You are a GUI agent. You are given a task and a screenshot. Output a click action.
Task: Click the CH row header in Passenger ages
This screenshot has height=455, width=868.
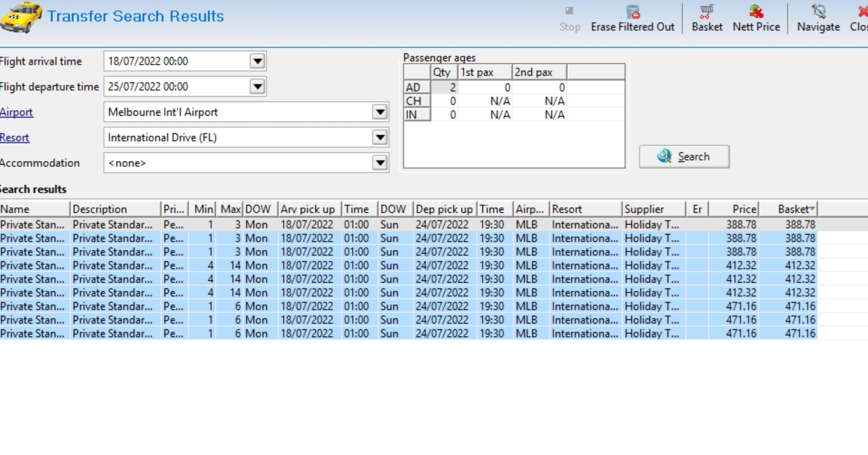[417, 101]
